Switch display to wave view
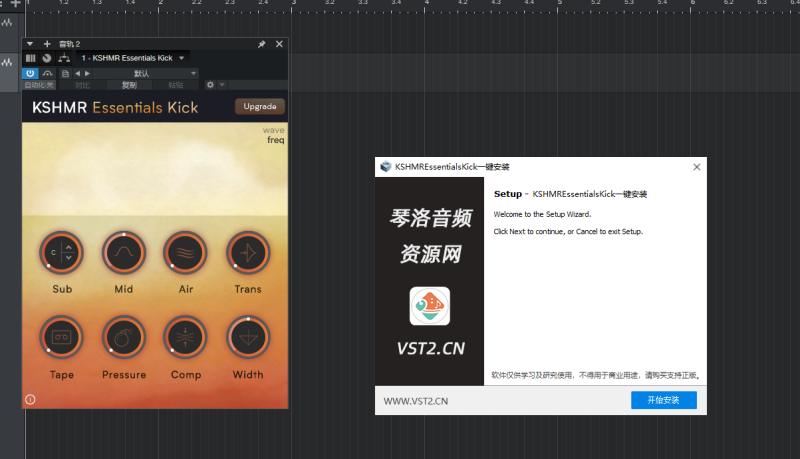 pyautogui.click(x=273, y=130)
